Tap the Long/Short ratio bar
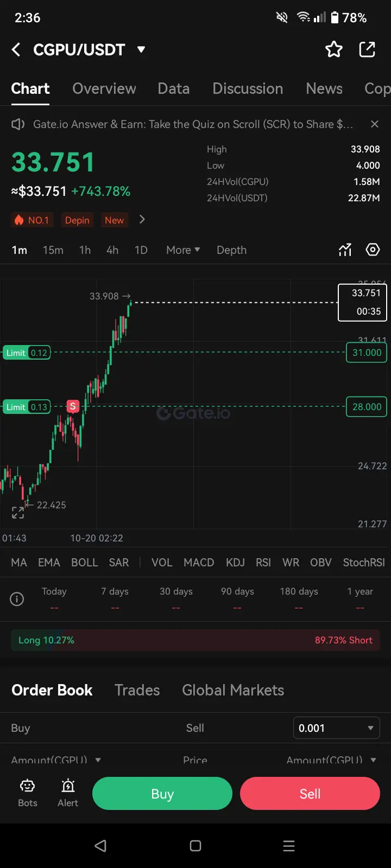391x868 pixels. (x=195, y=640)
